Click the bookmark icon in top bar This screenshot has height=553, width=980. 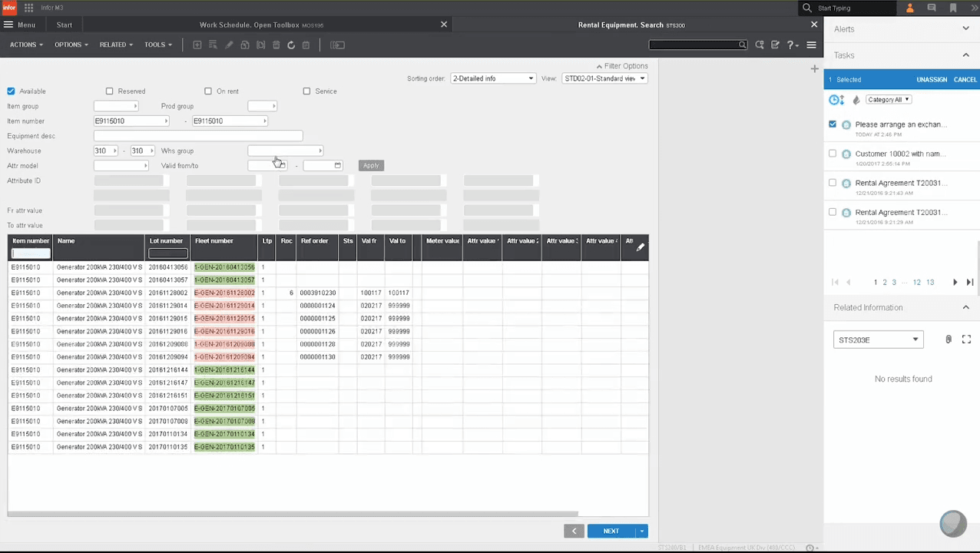tap(953, 8)
